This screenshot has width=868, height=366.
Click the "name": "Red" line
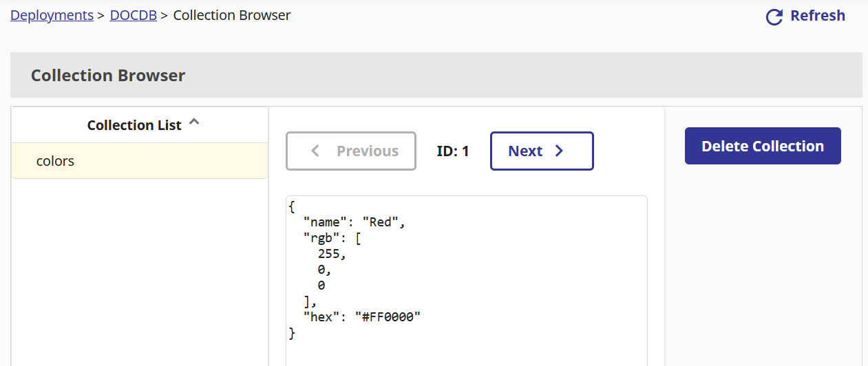354,222
